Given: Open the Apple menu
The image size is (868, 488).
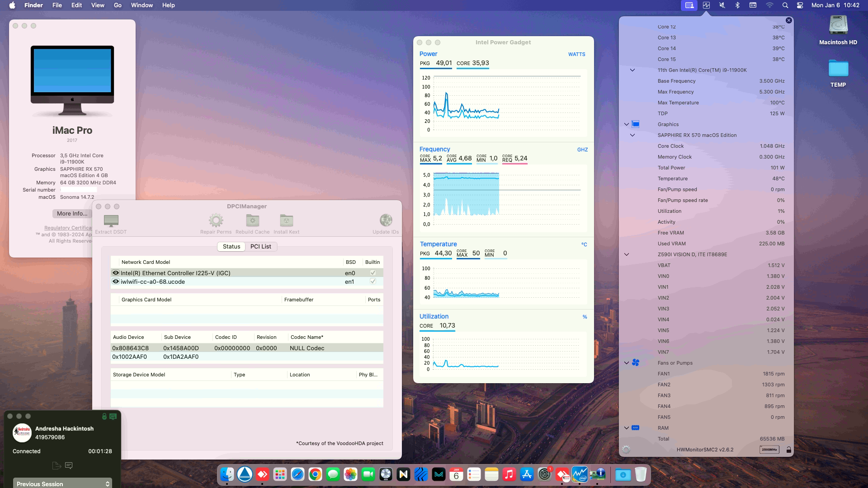Looking at the screenshot, I should pos(12,5).
